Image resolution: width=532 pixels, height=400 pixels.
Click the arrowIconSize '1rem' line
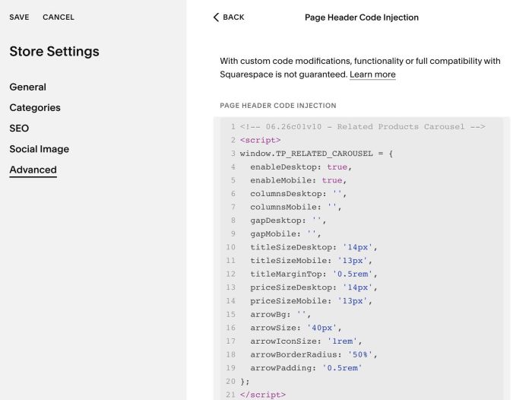306,341
